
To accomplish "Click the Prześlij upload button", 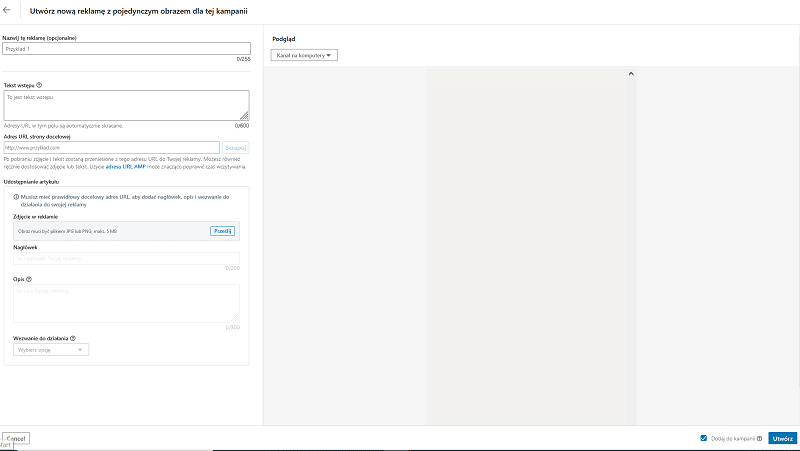I will pyautogui.click(x=222, y=231).
